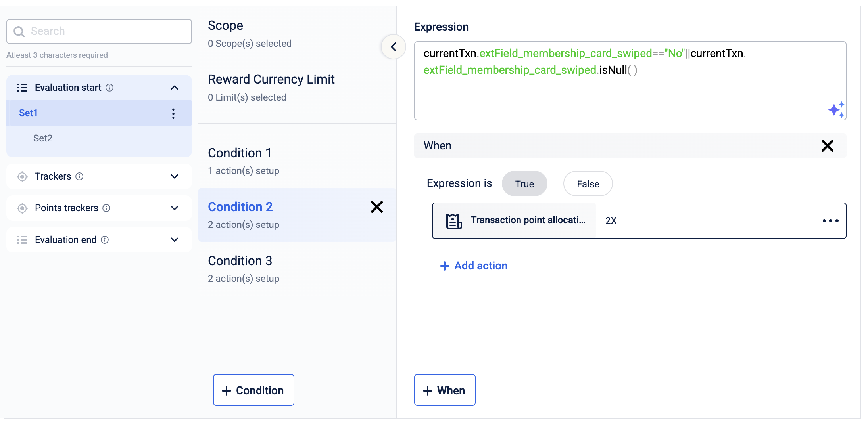
Task: Click the info icon next to Trackers
Action: pos(79,176)
